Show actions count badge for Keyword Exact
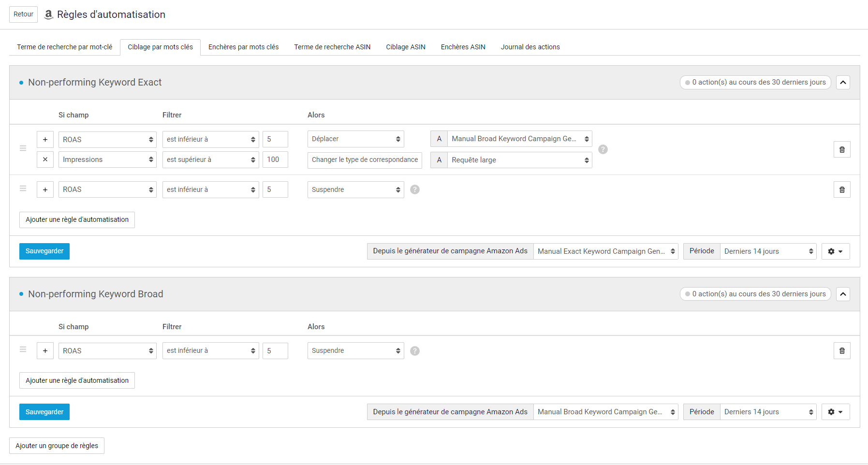Screen dimensions: 868x465 coord(755,82)
